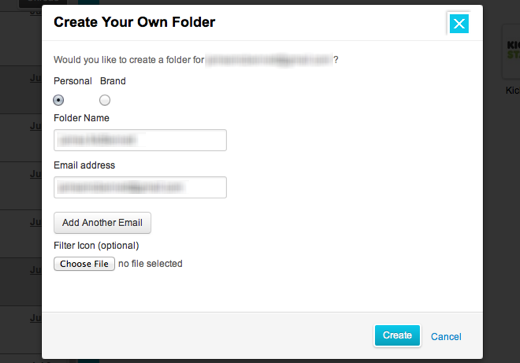Click the Email address label
This screenshot has width=520, height=363.
coord(84,165)
